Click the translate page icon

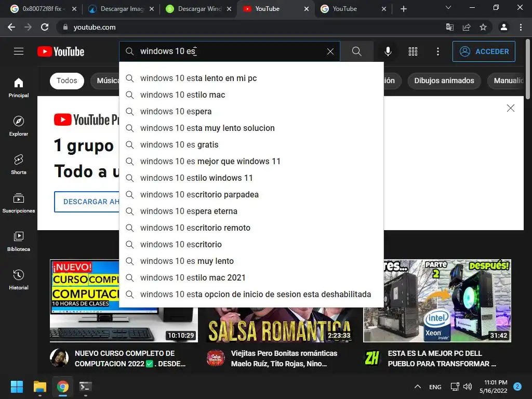[449, 27]
